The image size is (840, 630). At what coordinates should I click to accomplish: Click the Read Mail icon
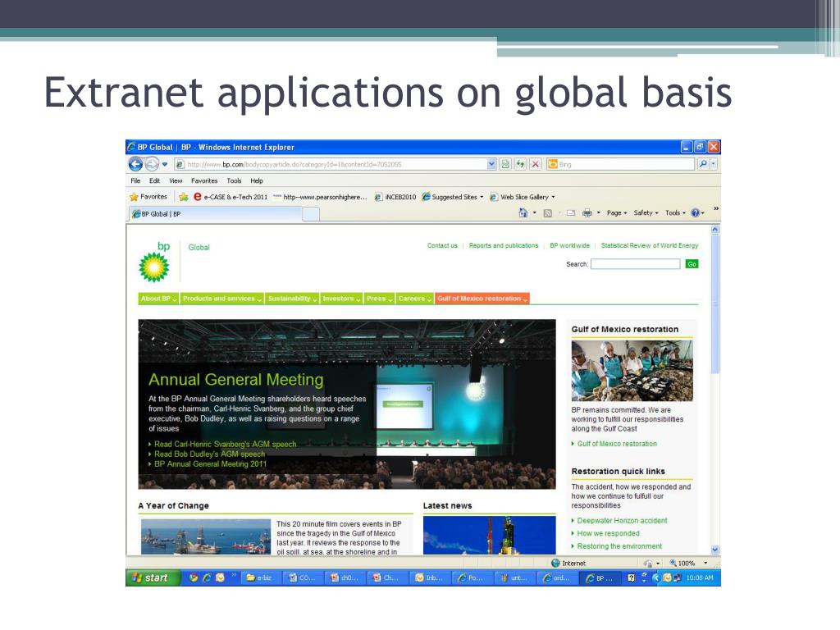(x=571, y=213)
